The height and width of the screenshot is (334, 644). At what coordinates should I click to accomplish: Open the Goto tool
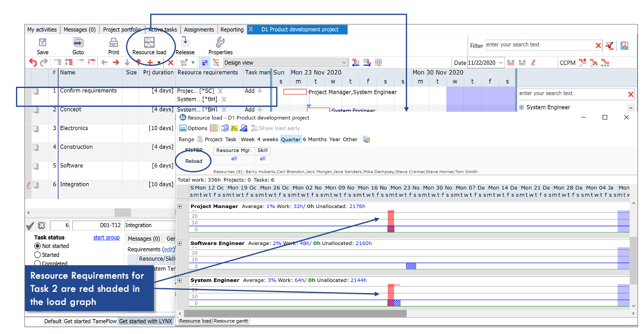click(x=78, y=42)
